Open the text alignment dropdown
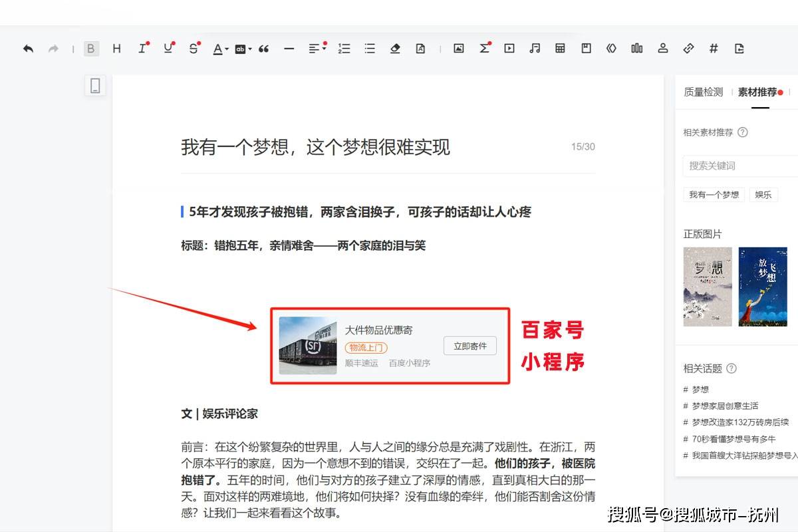The height and width of the screenshot is (532, 798). coord(317,49)
